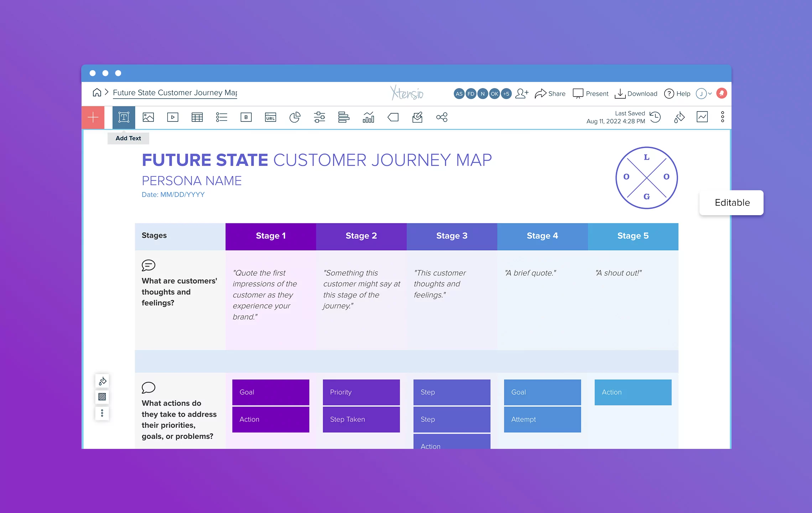812x513 pixels.
Task: Expand the vertical dots menu on the left sidebar
Action: [102, 413]
